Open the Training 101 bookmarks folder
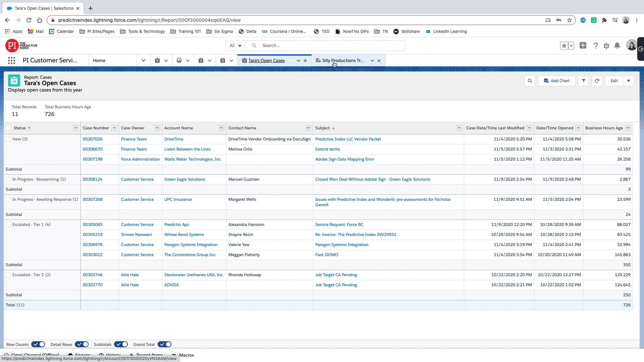The width and height of the screenshot is (644, 362). pos(185,32)
